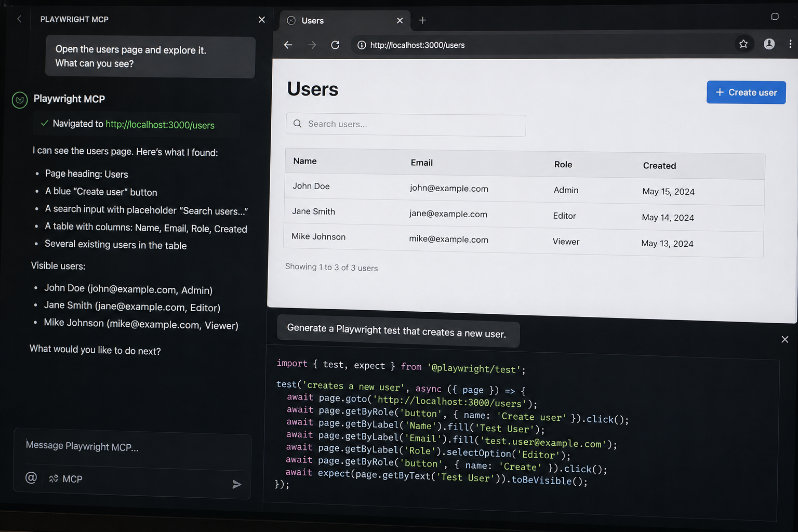Click the Role column header
The image size is (798, 532).
coord(563,165)
